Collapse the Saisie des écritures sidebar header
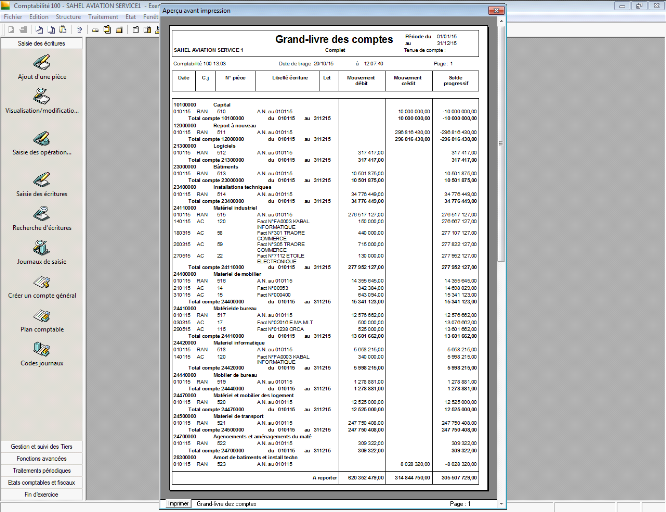The width and height of the screenshot is (666, 512). pyautogui.click(x=42, y=43)
